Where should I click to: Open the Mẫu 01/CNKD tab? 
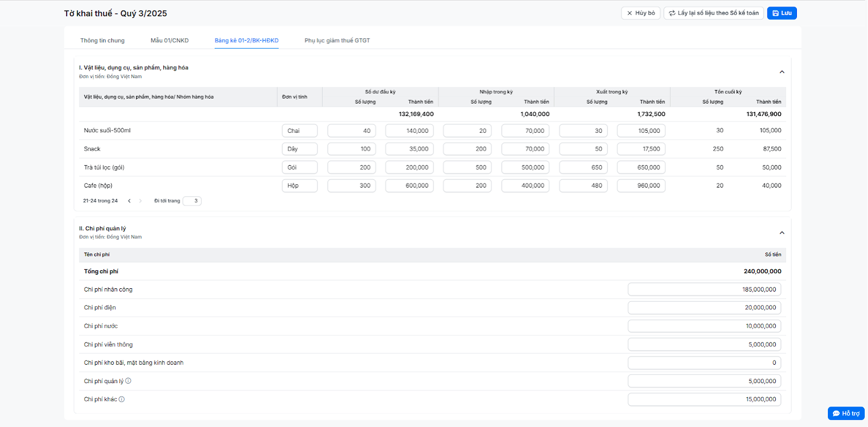(x=170, y=41)
